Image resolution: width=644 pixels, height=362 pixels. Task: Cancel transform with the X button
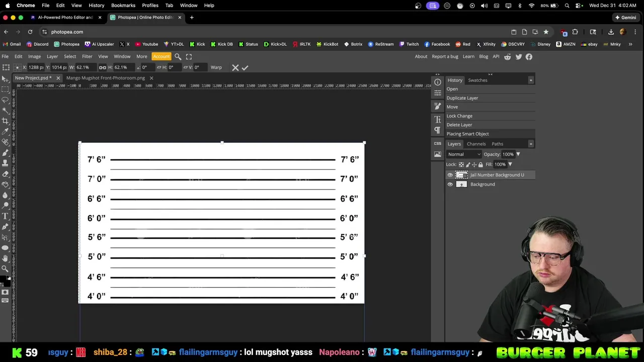click(x=235, y=67)
